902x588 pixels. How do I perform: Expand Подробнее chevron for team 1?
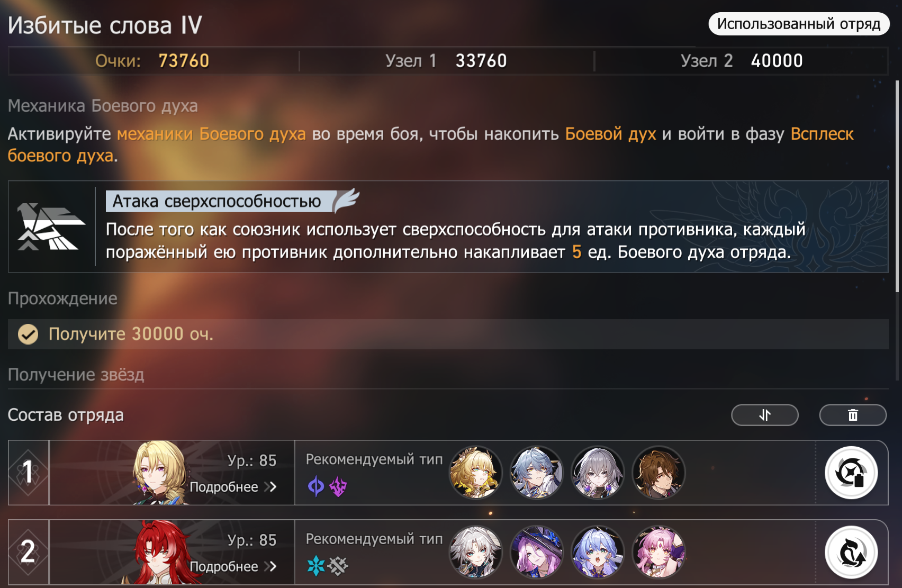point(271,487)
